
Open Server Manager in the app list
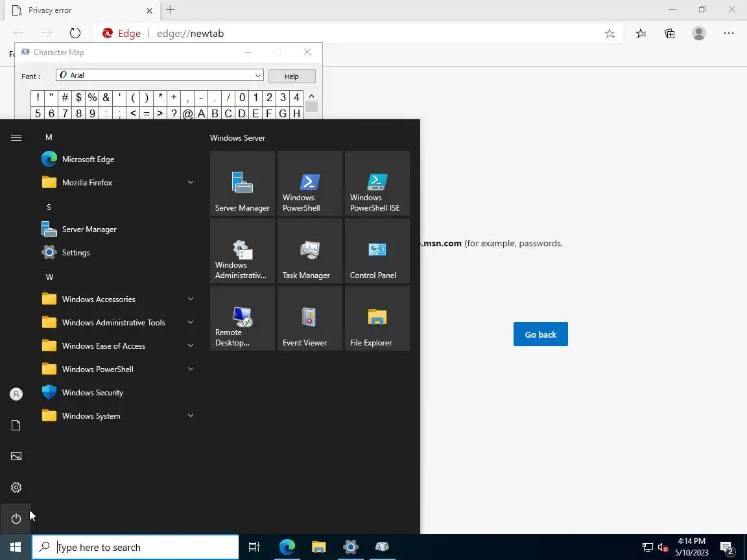coord(118,229)
